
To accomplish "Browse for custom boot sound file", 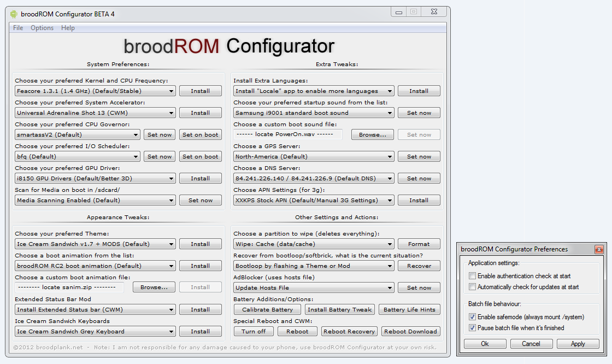I will click(372, 135).
